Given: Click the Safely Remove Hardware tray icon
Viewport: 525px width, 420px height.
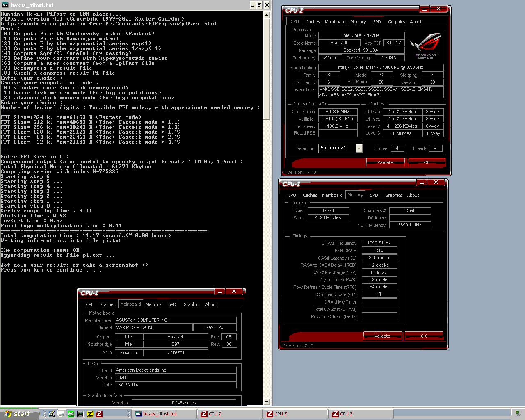Looking at the screenshot, I should [x=518, y=413].
